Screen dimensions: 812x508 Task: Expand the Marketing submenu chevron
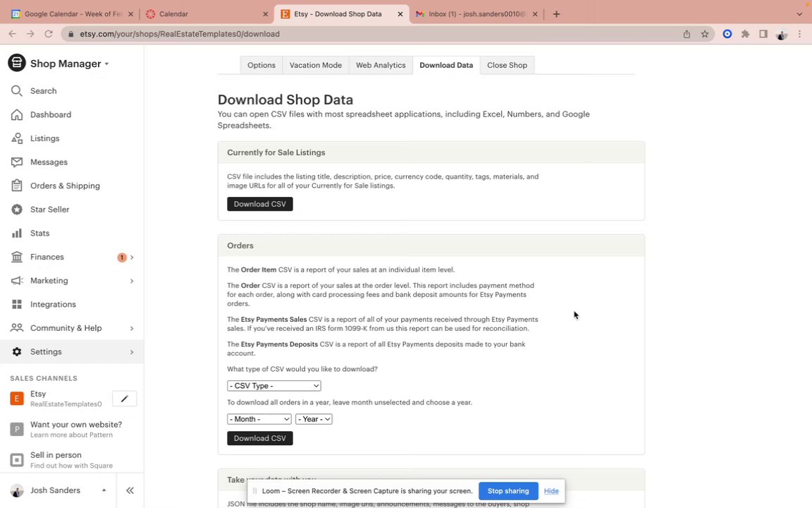click(x=132, y=281)
